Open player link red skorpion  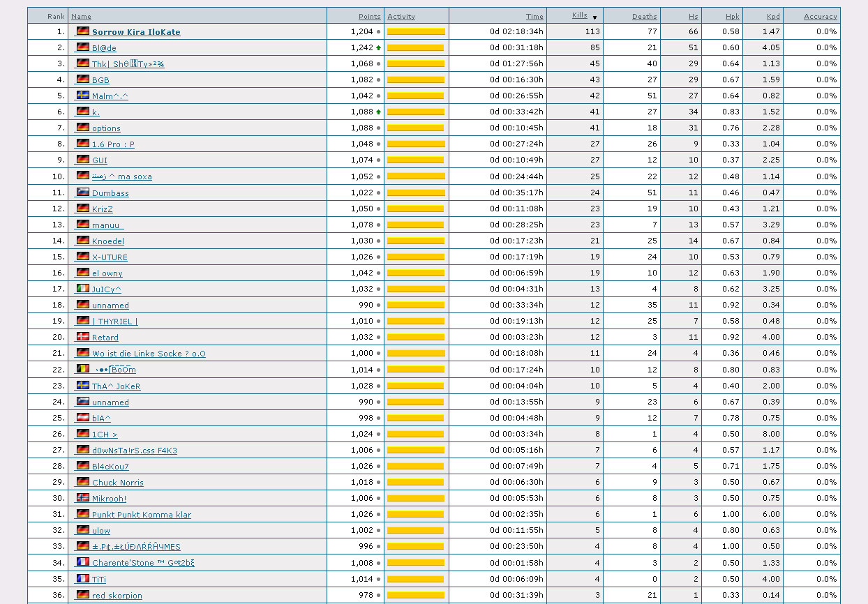[117, 596]
